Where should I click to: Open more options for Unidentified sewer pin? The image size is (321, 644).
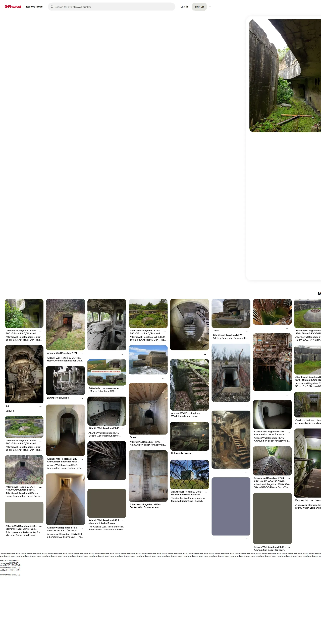click(x=206, y=454)
